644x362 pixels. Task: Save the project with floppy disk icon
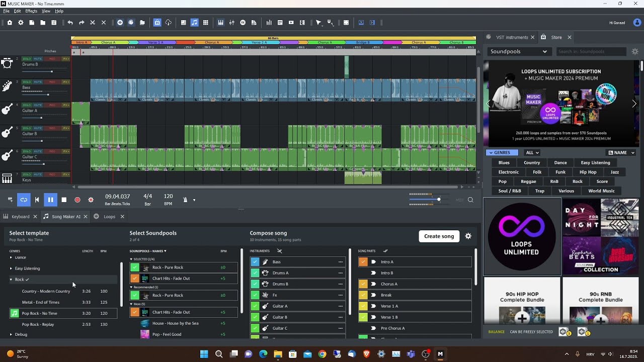pyautogui.click(x=54, y=23)
